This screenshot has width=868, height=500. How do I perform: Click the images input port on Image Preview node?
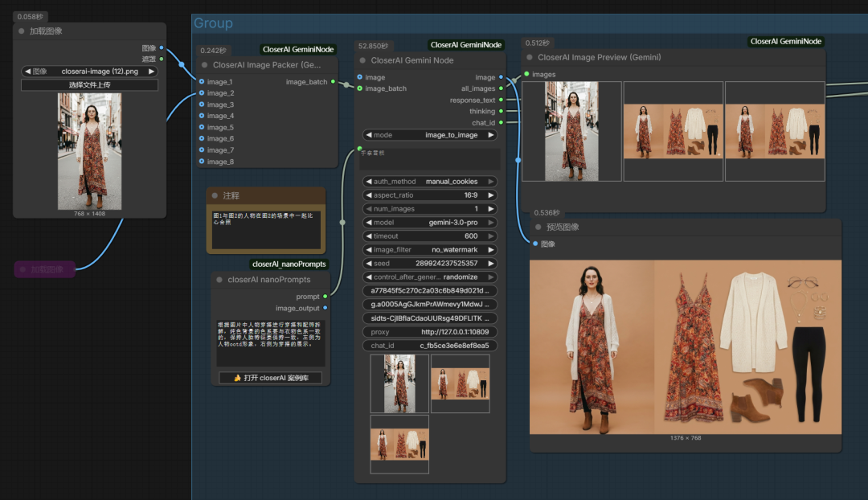(x=527, y=75)
